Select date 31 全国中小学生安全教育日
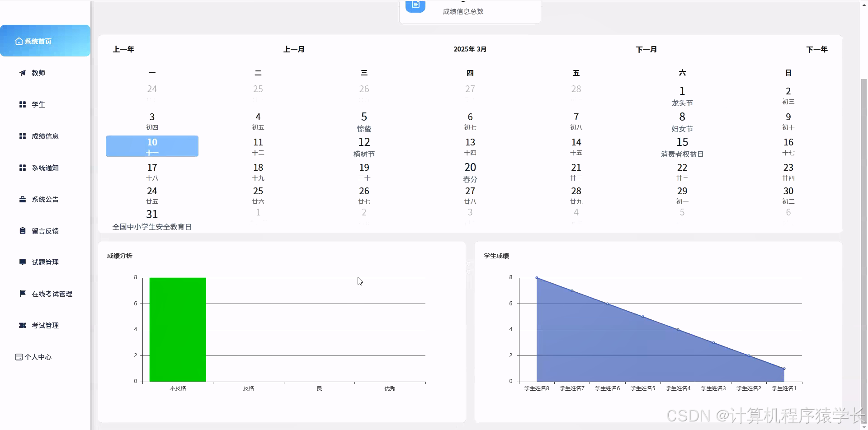 [152, 220]
